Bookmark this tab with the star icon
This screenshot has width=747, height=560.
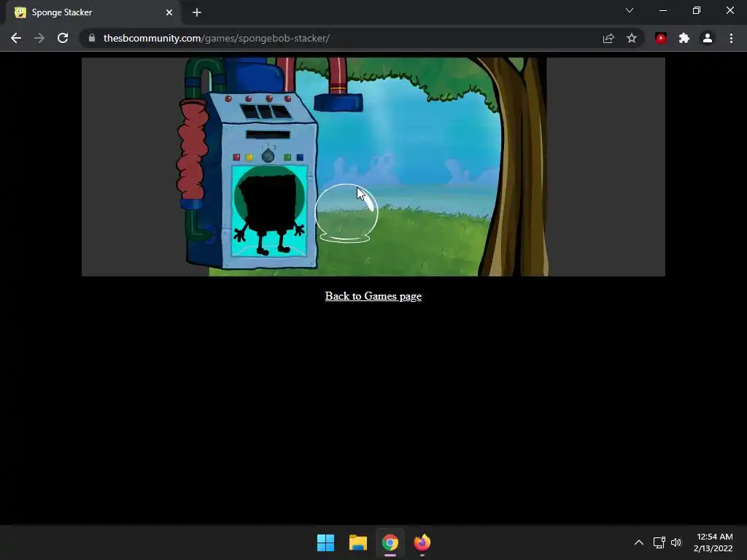click(632, 38)
